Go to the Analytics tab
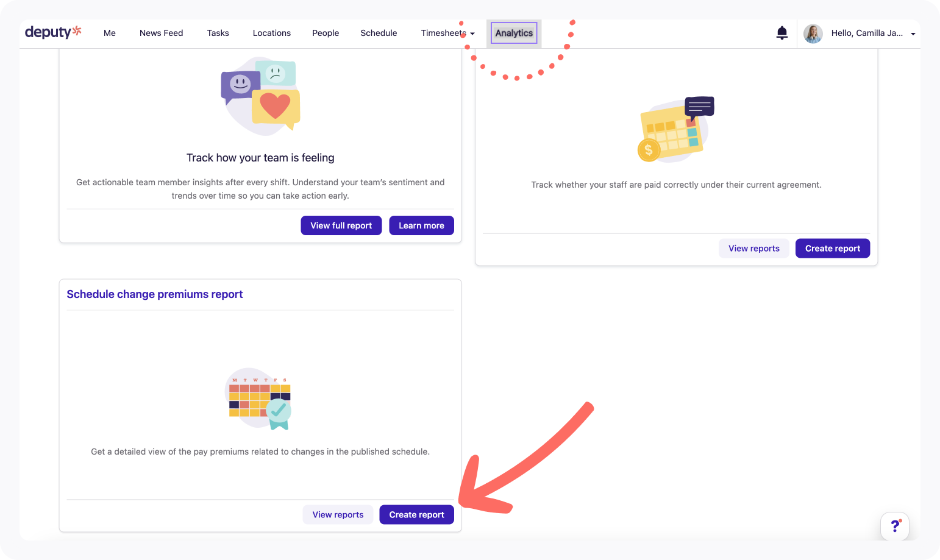Image resolution: width=940 pixels, height=560 pixels. [x=514, y=33]
